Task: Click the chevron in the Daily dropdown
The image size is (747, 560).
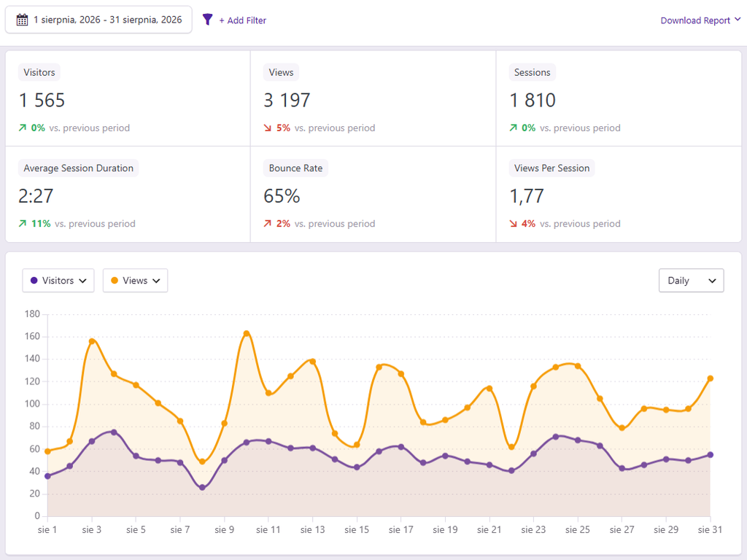Action: 712,281
